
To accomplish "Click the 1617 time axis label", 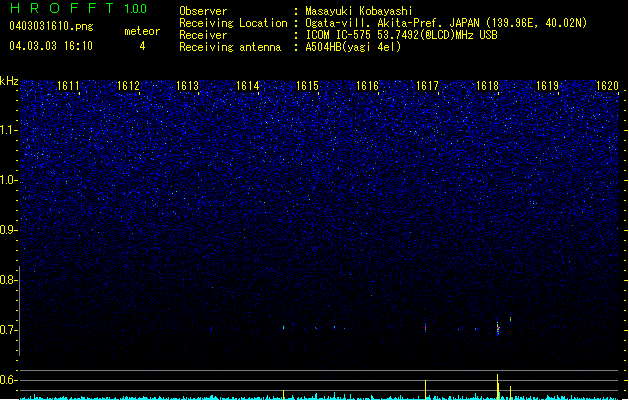I will [x=427, y=86].
